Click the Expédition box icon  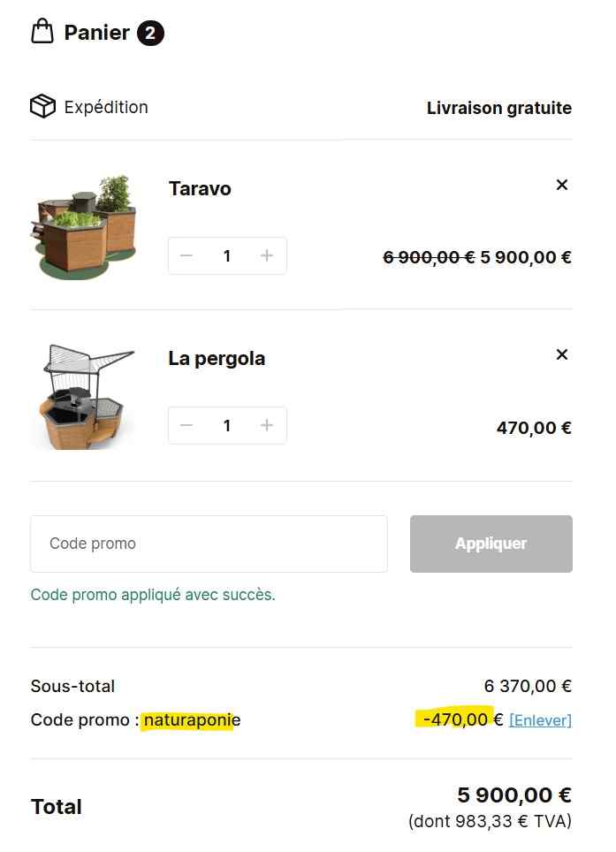(42, 107)
